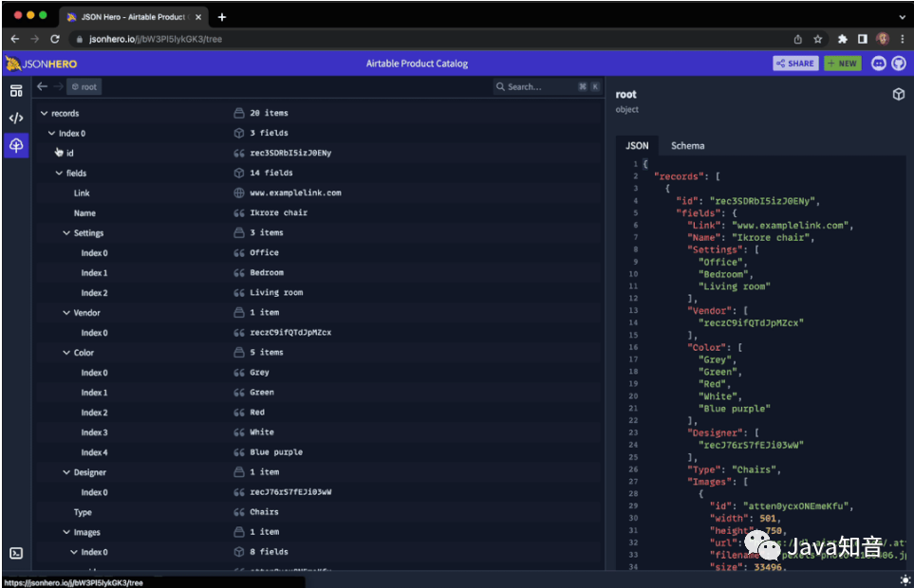Click the browser share page icon
Image resolution: width=914 pixels, height=588 pixels.
797,39
